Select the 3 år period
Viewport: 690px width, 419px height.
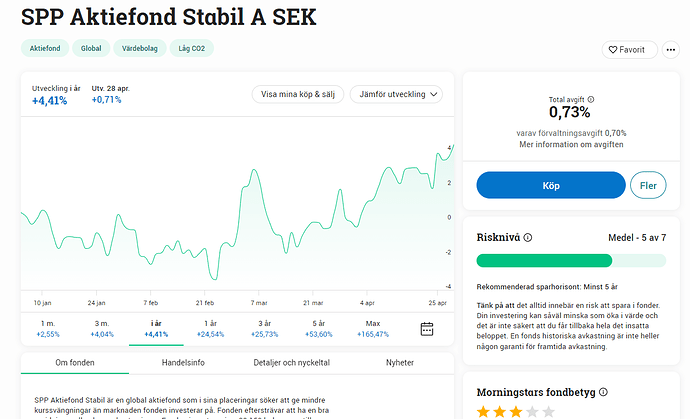click(264, 329)
